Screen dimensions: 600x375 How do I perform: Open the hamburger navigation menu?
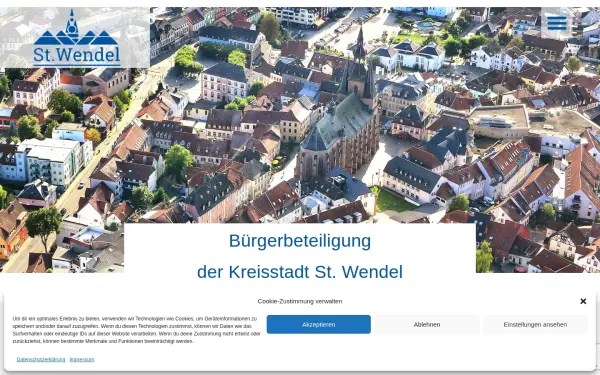click(x=557, y=23)
